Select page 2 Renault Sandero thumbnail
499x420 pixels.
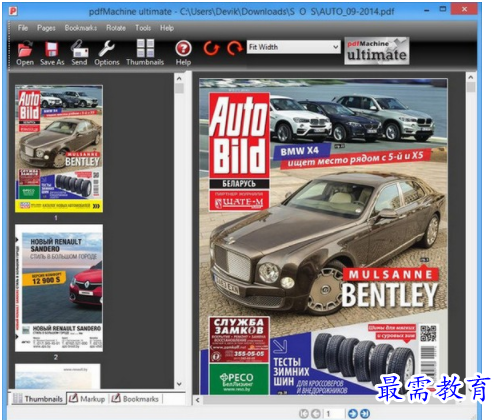coord(59,288)
